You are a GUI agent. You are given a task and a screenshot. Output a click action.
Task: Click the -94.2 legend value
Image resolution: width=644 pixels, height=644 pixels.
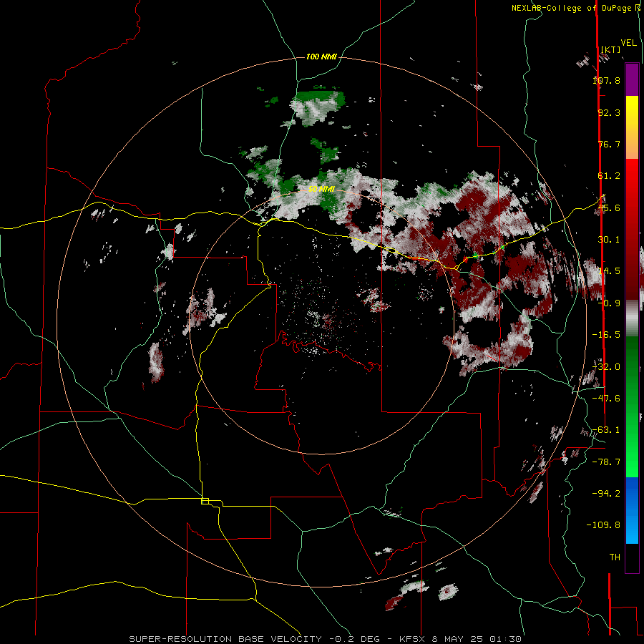pyautogui.click(x=606, y=493)
